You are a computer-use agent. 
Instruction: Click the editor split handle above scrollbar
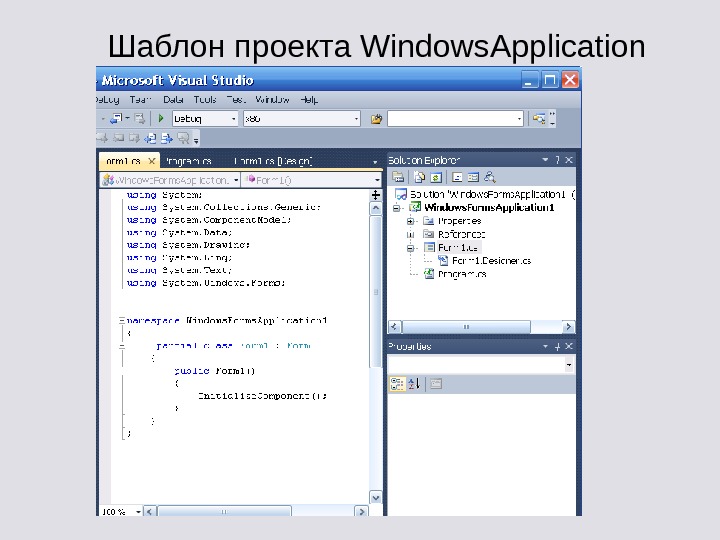point(376,195)
